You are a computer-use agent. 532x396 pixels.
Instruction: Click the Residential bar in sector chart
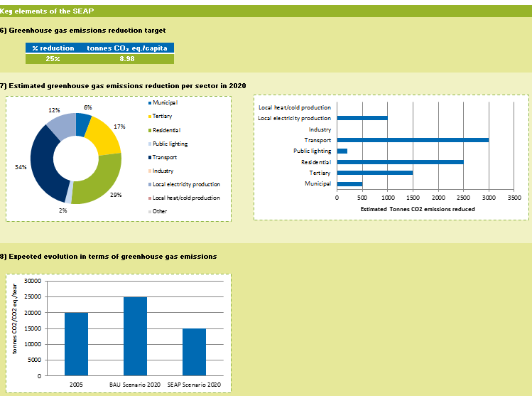pyautogui.click(x=400, y=162)
